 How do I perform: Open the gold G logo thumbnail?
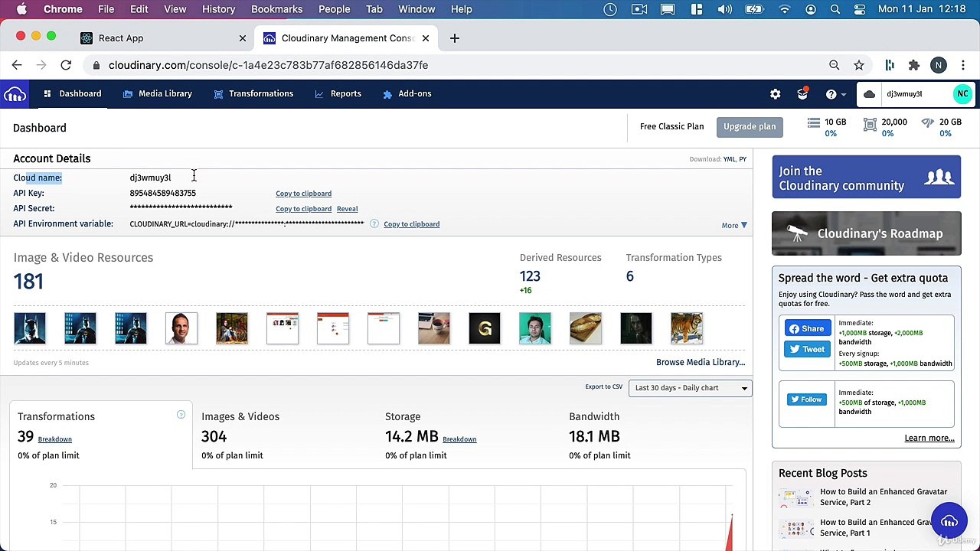pos(485,328)
